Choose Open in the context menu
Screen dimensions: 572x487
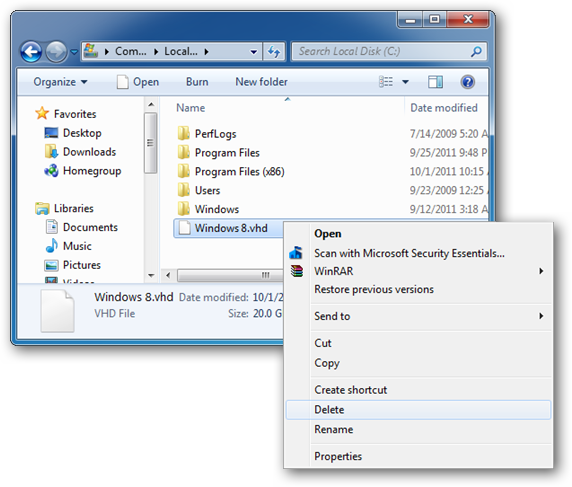328,233
